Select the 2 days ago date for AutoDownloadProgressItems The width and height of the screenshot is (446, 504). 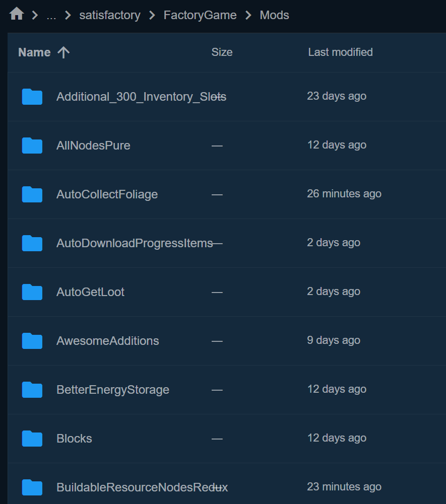[x=334, y=243]
